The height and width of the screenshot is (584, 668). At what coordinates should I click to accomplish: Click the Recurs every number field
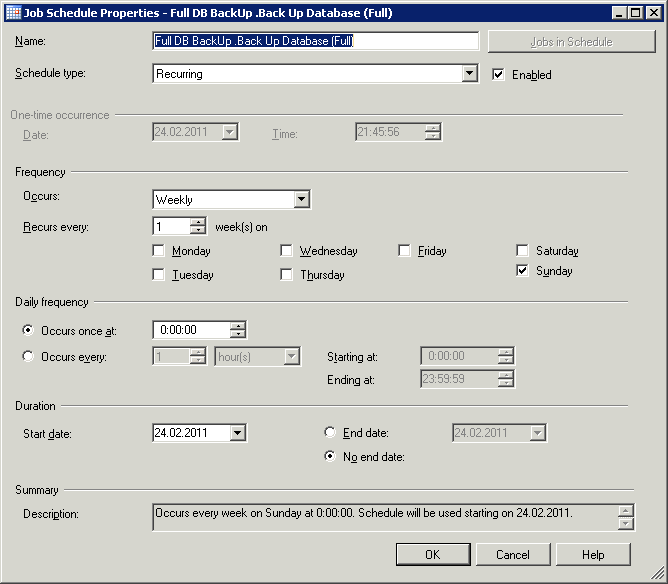(x=172, y=226)
